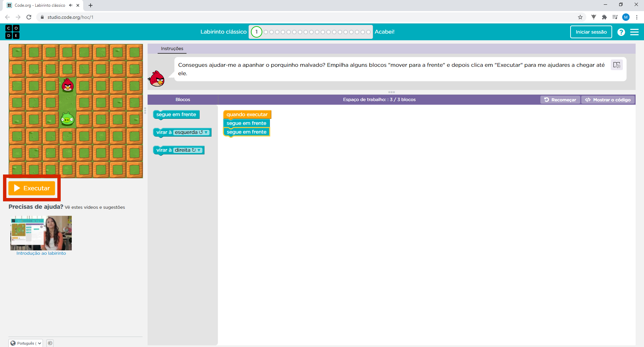
Task: Open a new browser tab
Action: coord(91,5)
